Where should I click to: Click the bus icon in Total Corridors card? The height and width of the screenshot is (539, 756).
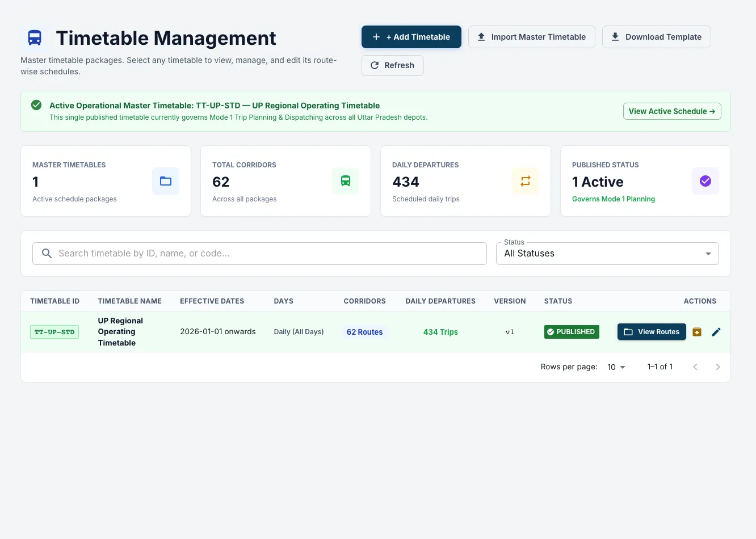[x=346, y=181]
